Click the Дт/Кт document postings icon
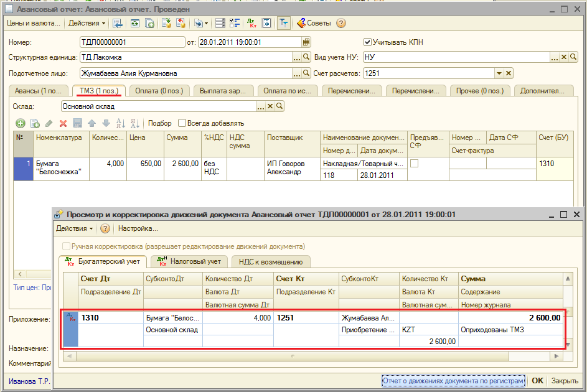 tap(253, 24)
